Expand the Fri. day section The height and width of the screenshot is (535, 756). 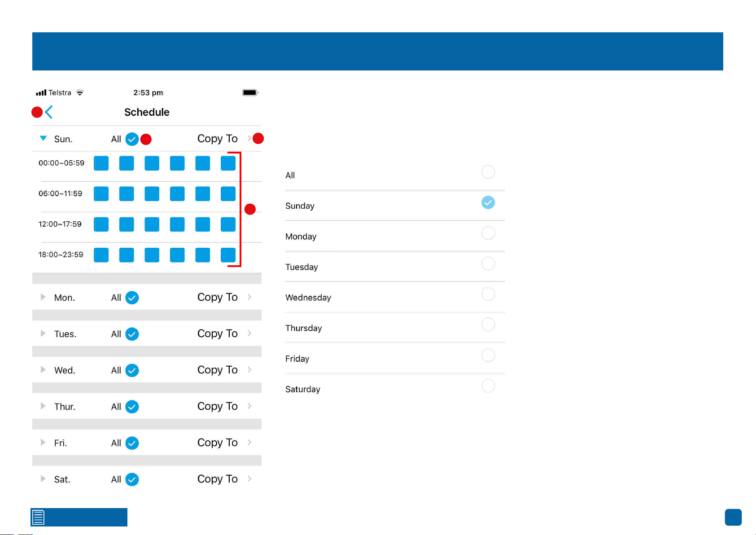point(43,442)
